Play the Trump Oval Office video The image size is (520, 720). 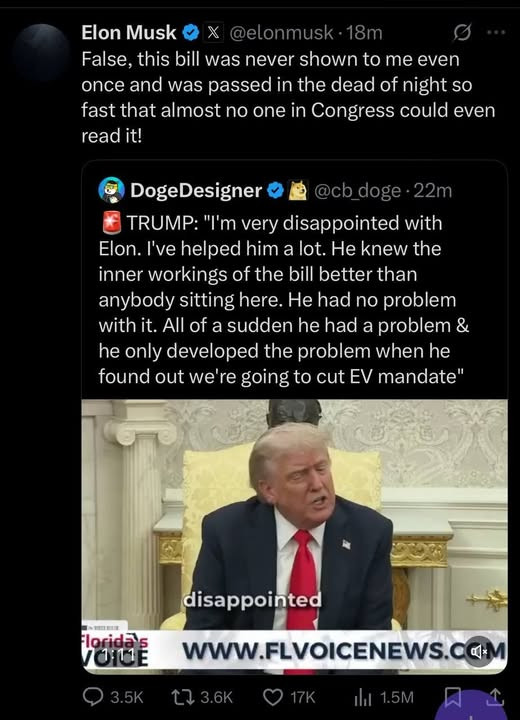[294, 536]
